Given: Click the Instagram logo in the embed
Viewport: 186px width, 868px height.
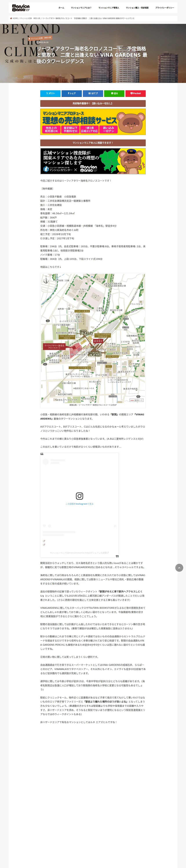Looking at the screenshot, I should 79,496.
